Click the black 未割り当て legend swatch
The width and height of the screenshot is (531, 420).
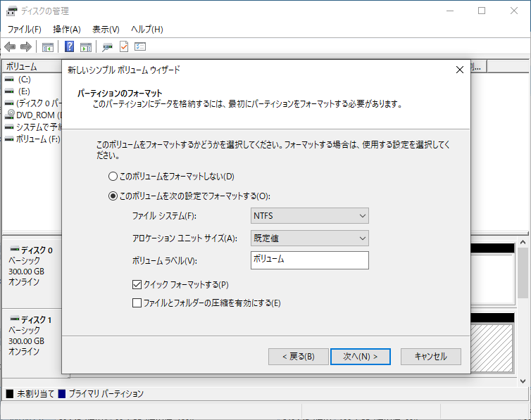(10, 394)
